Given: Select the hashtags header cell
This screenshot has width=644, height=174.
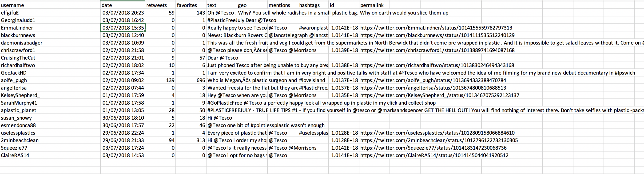Looking at the screenshot, I should click(313, 5).
